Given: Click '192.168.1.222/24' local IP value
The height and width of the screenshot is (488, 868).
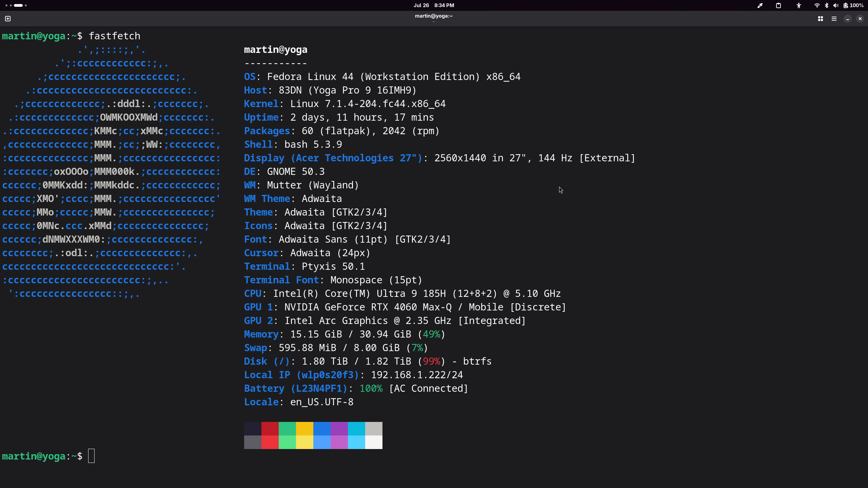Looking at the screenshot, I should (417, 375).
